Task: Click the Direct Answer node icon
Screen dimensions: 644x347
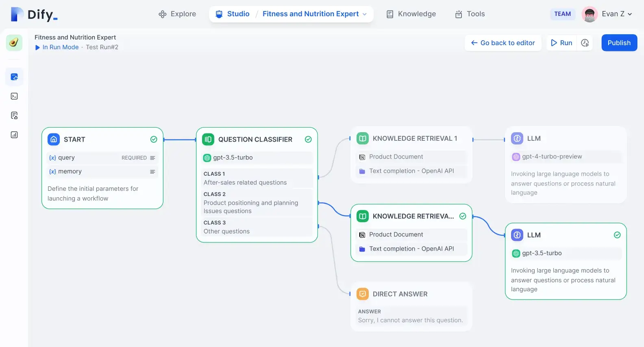Action: coord(362,294)
